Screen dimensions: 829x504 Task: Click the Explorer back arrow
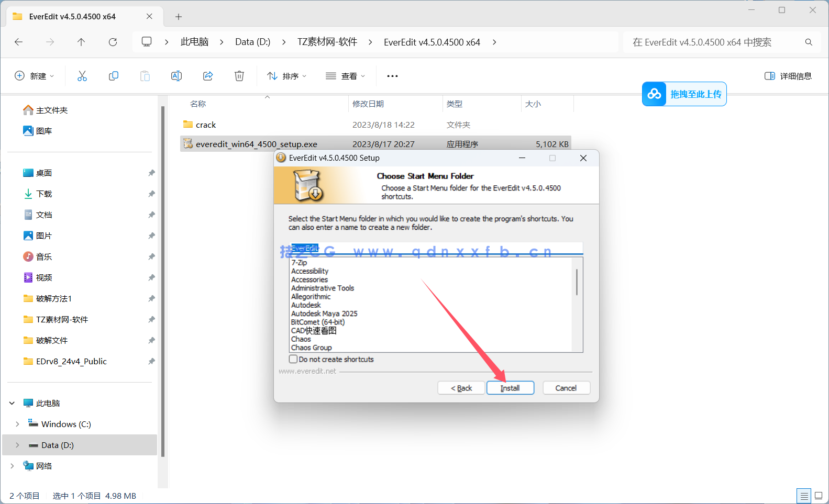tap(18, 42)
